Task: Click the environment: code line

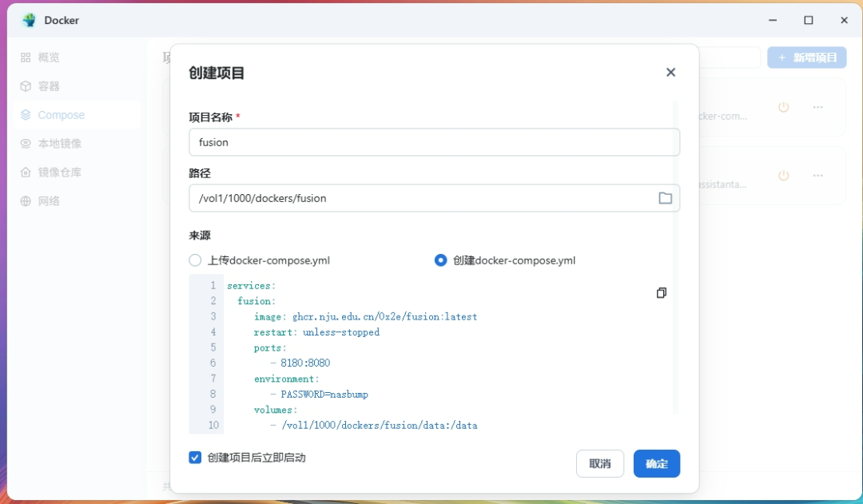Action: (286, 379)
